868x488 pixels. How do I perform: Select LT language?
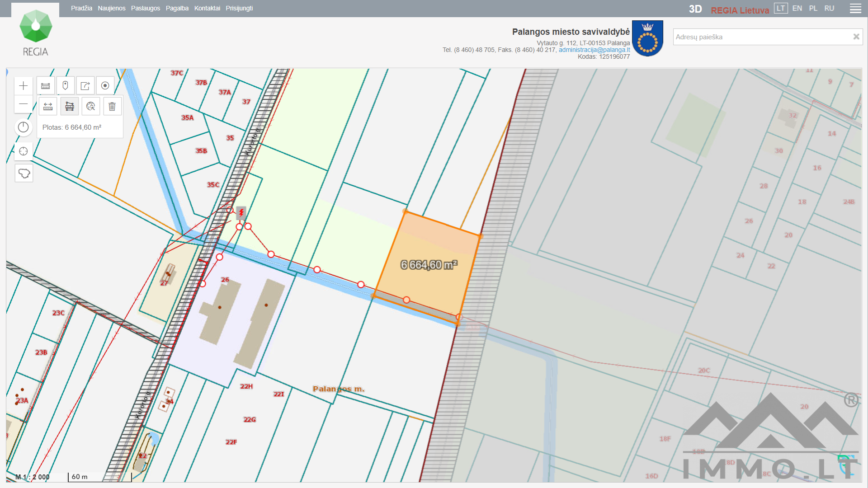pyautogui.click(x=781, y=8)
